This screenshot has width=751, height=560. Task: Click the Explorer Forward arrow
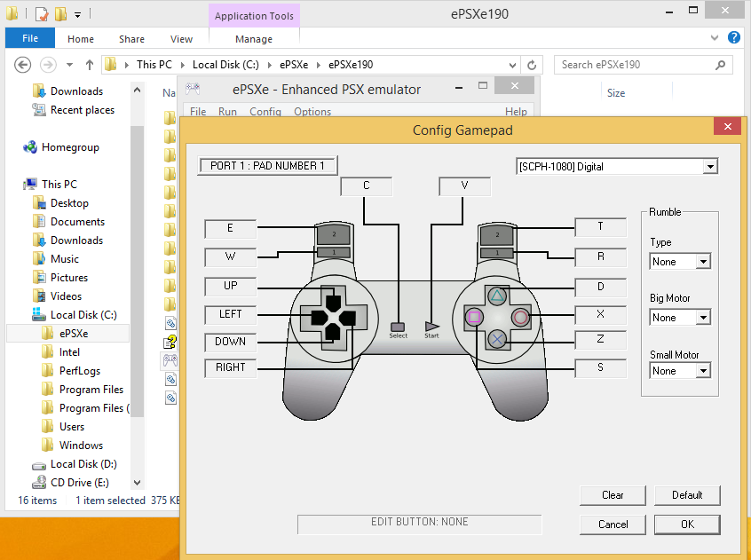coord(48,65)
